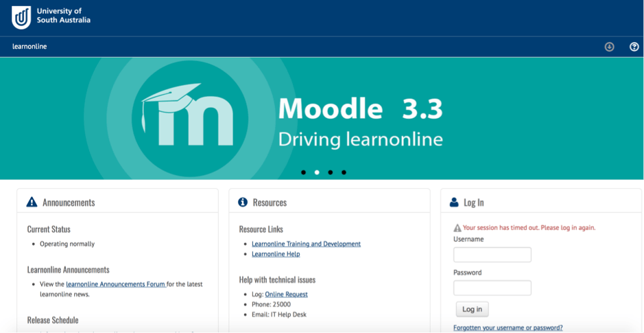The width and height of the screenshot is (644, 333).
Task: Click the session timed out message
Action: tap(529, 228)
